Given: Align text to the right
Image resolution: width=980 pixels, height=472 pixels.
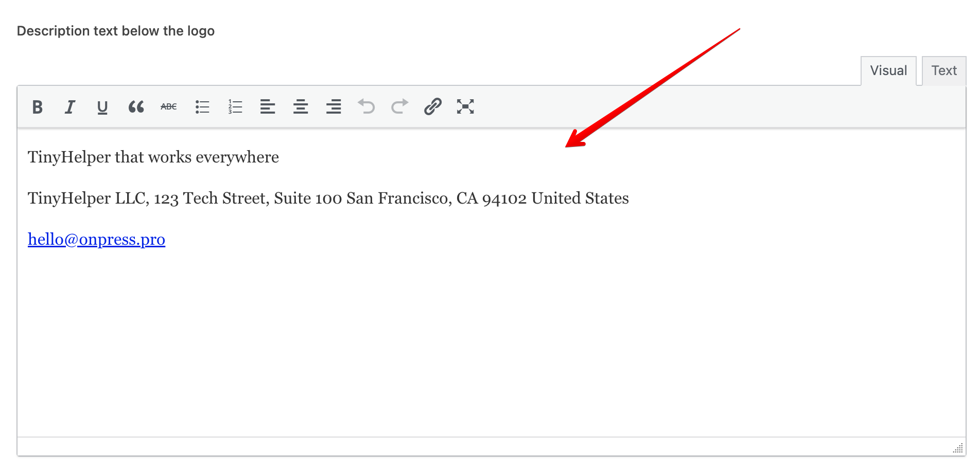Looking at the screenshot, I should pyautogui.click(x=334, y=107).
